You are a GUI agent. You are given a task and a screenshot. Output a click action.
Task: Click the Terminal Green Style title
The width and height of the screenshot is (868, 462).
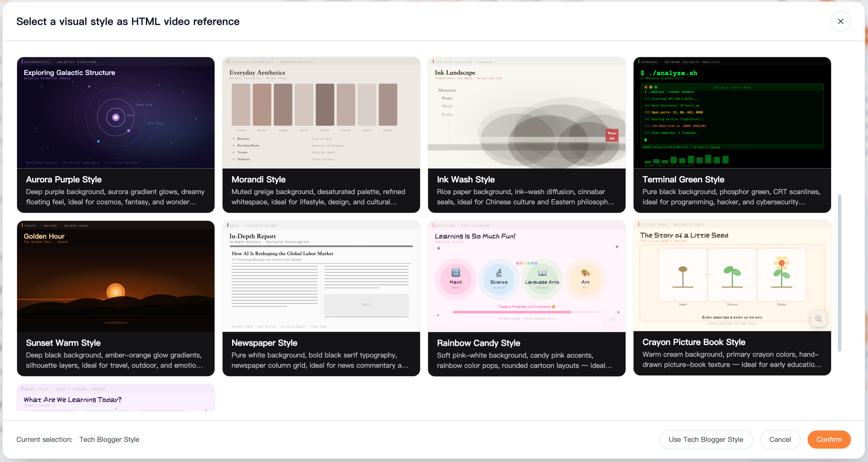click(683, 179)
